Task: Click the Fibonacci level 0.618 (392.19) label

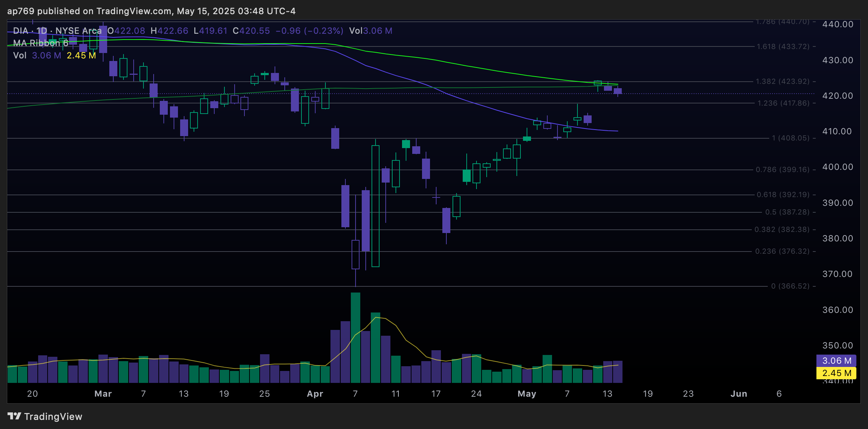Action: [x=783, y=195]
